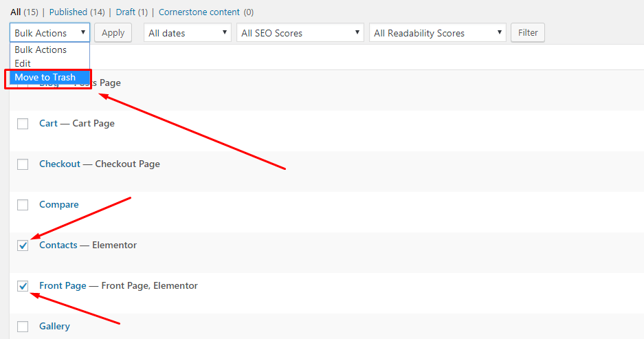The image size is (644, 339).
Task: Tick the Compare page checkbox
Action: pos(23,205)
